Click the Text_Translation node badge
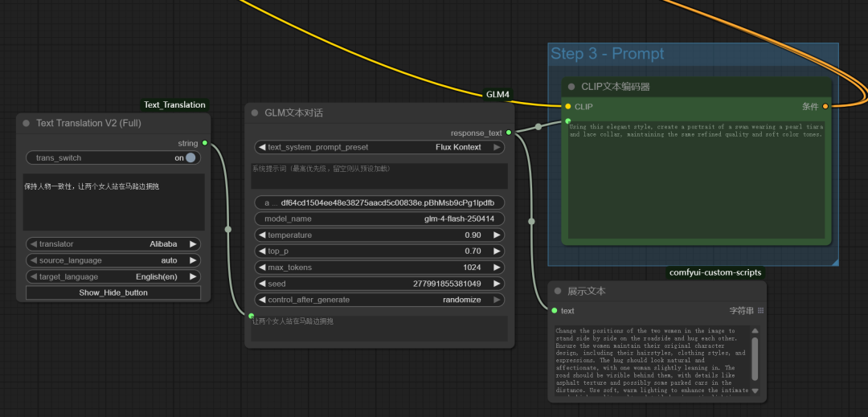The image size is (868, 417). (174, 104)
